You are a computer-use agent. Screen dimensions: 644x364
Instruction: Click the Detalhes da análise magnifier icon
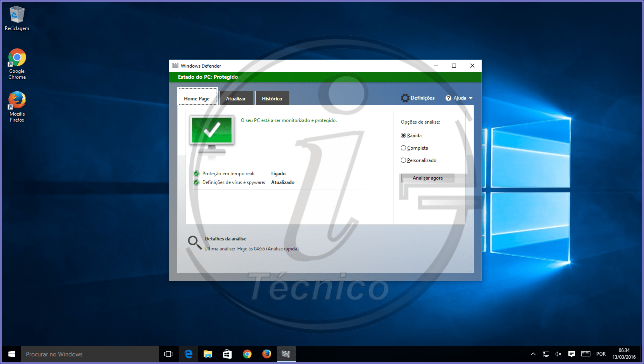click(195, 242)
